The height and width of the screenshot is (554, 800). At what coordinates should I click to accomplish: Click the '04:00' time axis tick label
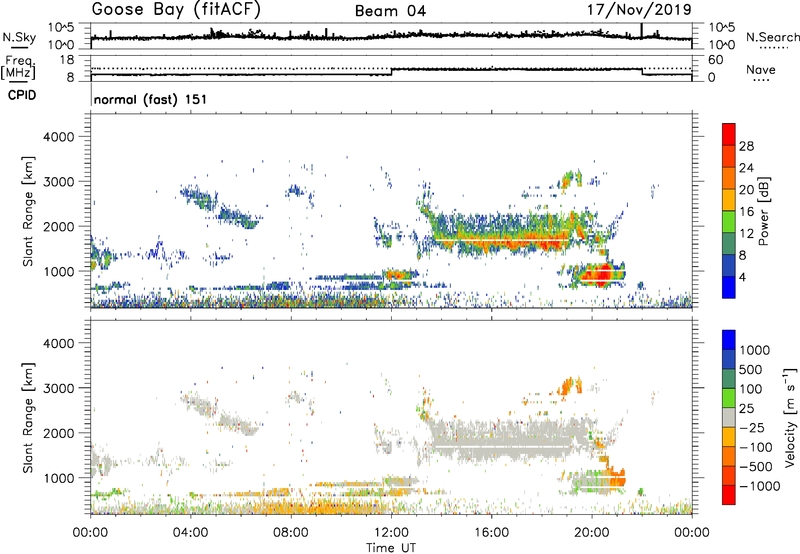coord(190,533)
